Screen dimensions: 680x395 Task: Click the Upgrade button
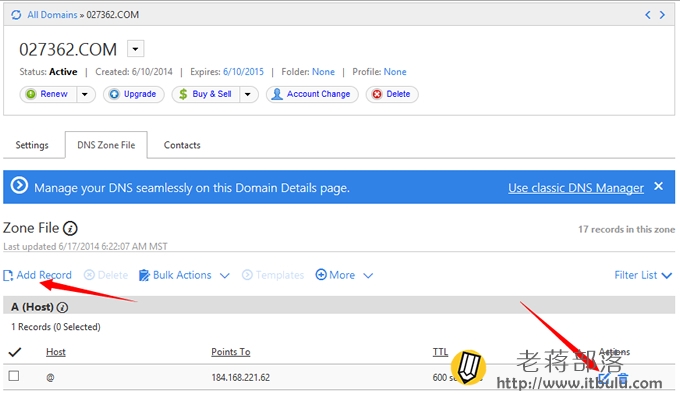pos(134,94)
